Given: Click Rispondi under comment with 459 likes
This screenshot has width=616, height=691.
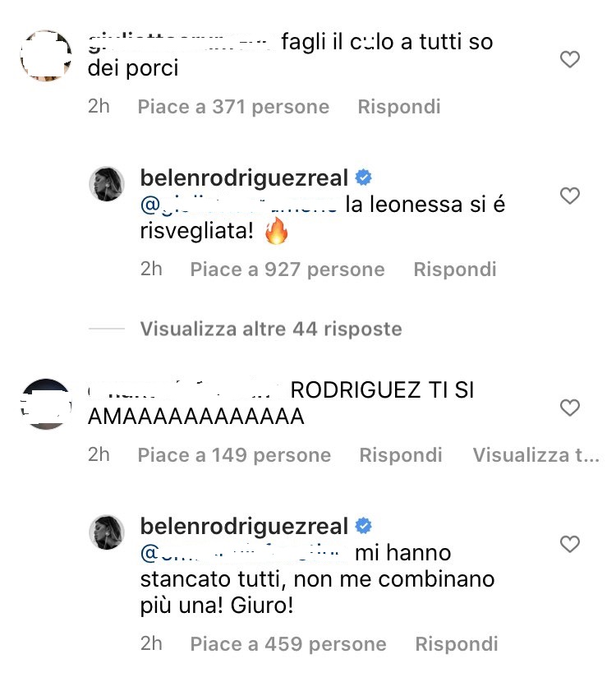Looking at the screenshot, I should point(457,644).
